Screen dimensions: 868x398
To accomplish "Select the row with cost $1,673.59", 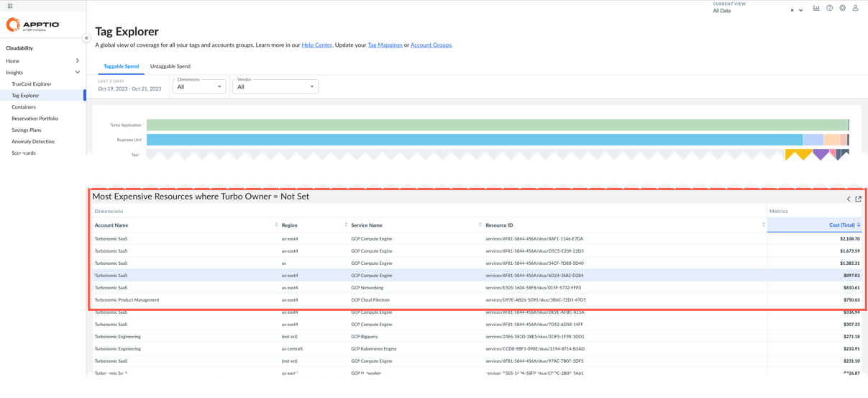I will pyautogui.click(x=478, y=250).
